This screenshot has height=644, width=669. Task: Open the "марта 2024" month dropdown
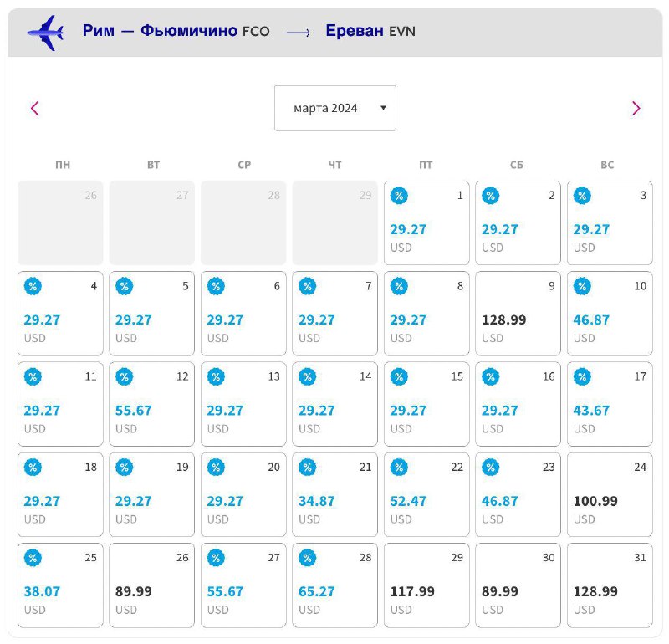335,108
